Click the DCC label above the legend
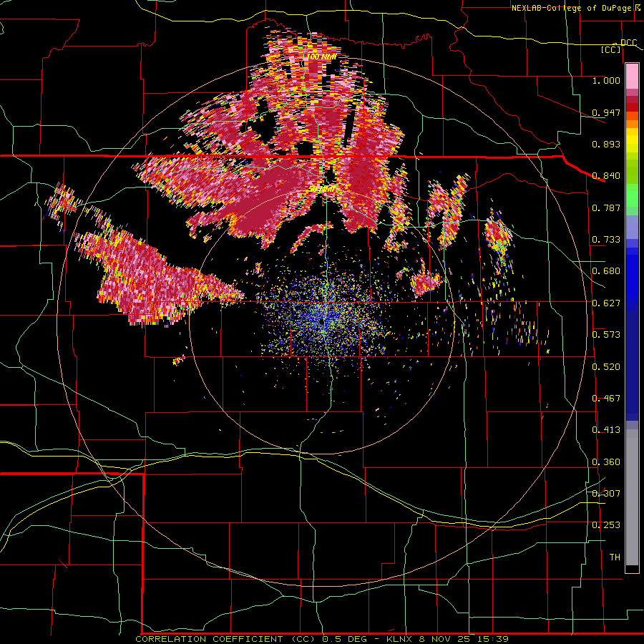This screenshot has height=644, width=644. [628, 42]
